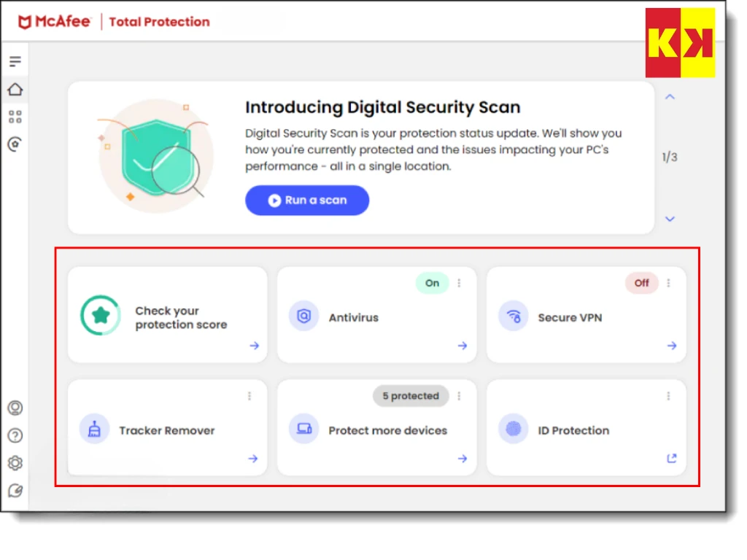Click the Tracker Remover broom icon
Image resolution: width=747 pixels, height=560 pixels.
click(x=93, y=430)
